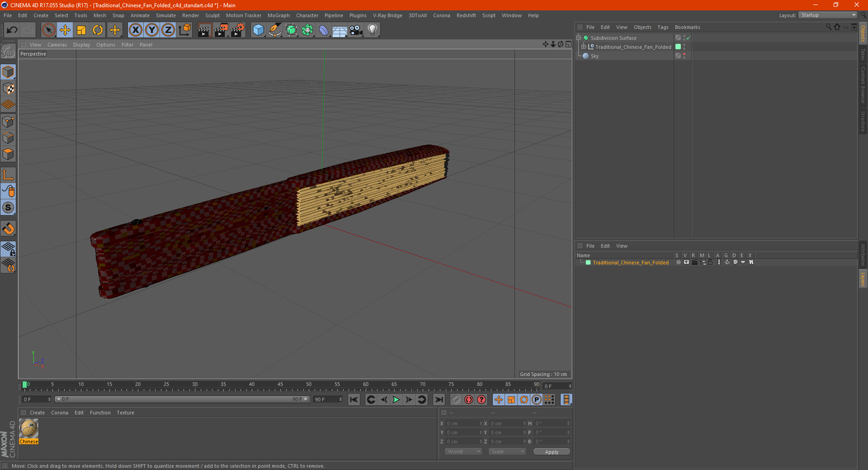This screenshot has width=868, height=470.
Task: Activate the Move tool in top toolbar
Action: 65,30
